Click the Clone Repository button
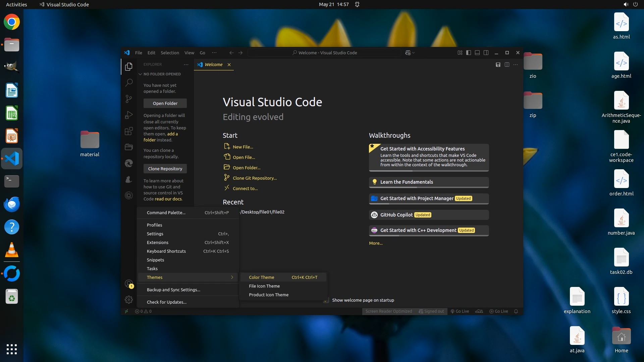This screenshot has height=362, width=644. [x=165, y=169]
